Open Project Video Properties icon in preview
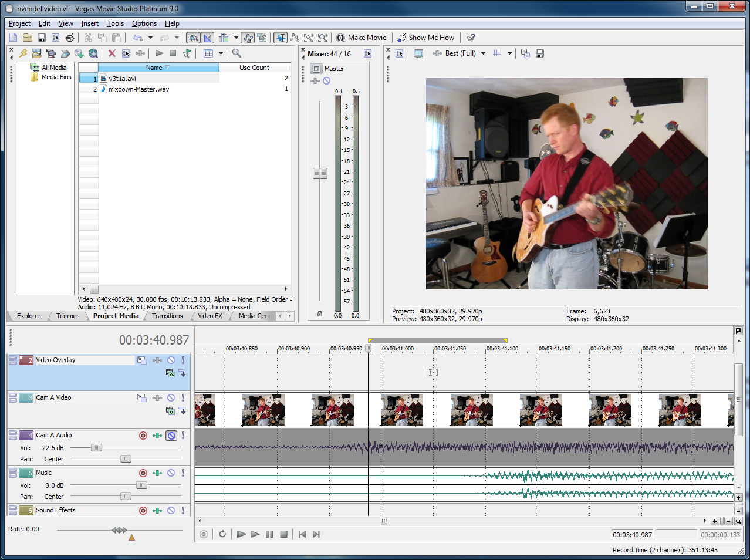The image size is (750, 560). [400, 53]
